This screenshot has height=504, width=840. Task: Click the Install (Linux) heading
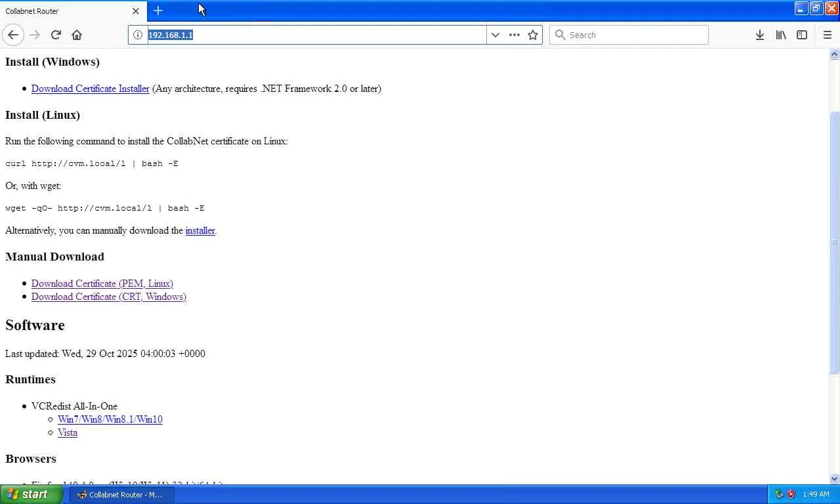[x=43, y=115]
